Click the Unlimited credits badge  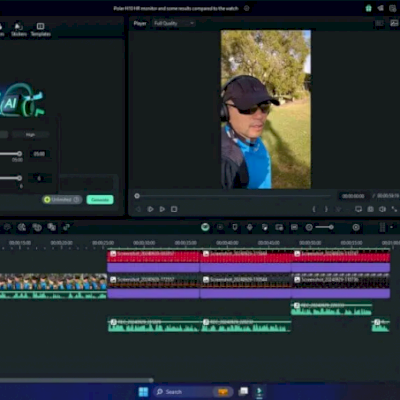(x=62, y=200)
